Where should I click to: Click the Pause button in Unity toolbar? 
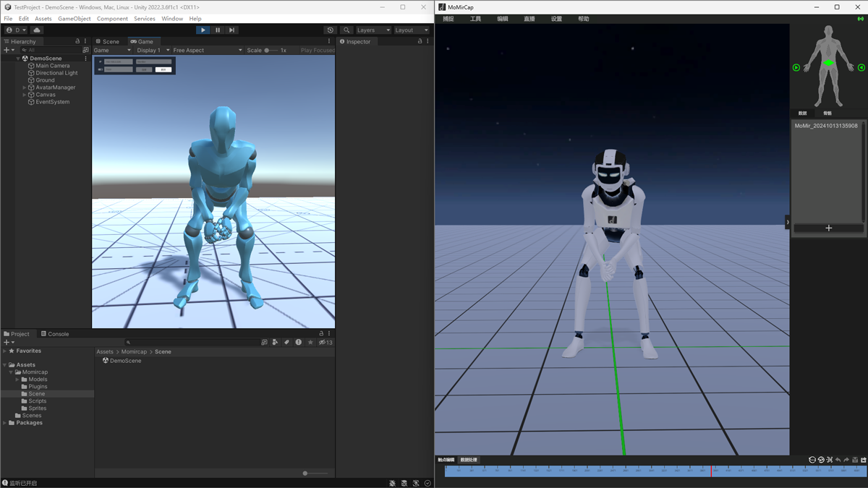pyautogui.click(x=217, y=30)
